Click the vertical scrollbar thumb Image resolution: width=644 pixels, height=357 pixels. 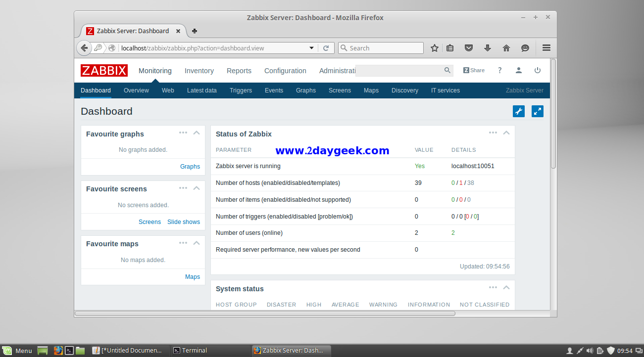(x=553, y=114)
